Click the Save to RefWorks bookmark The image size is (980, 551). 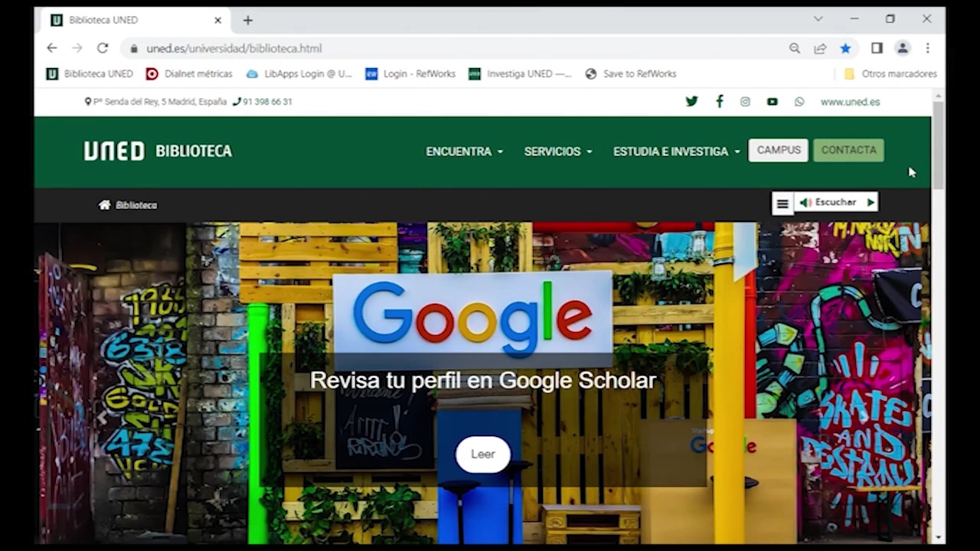(x=631, y=74)
